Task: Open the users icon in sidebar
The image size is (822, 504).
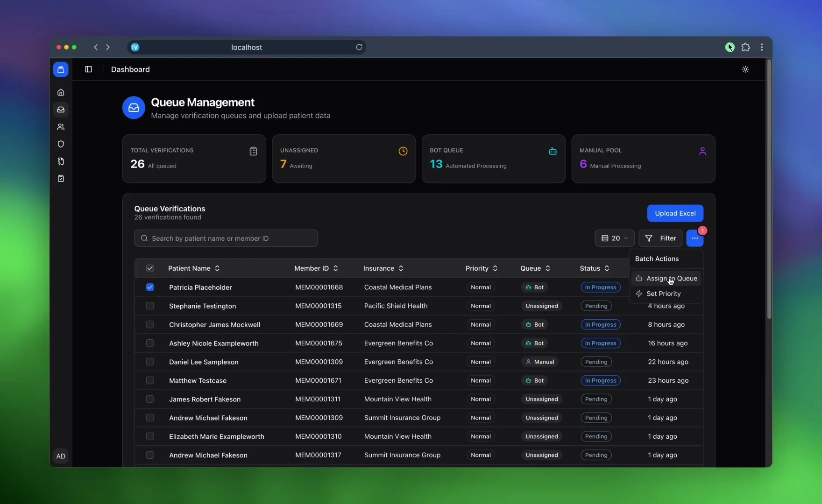Action: pos(61,127)
